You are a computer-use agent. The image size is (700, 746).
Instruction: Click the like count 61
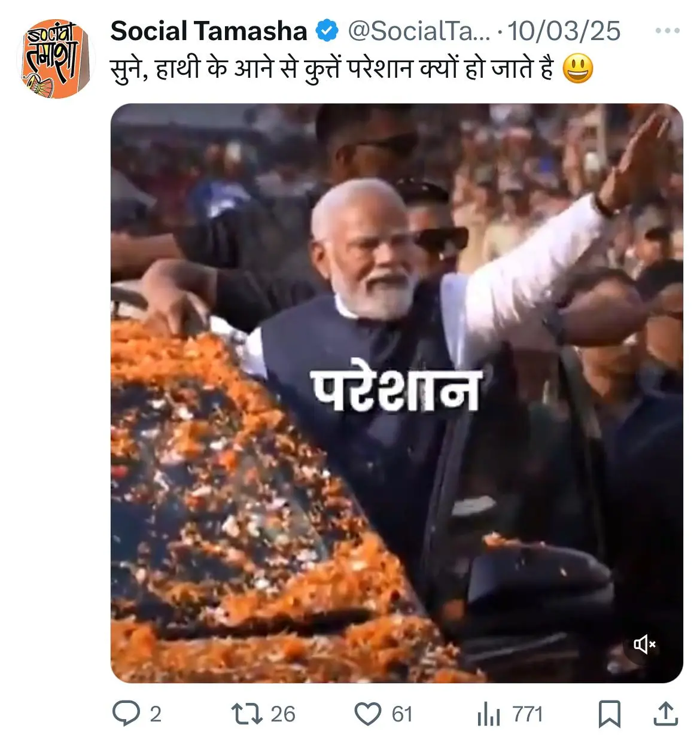coord(402,714)
